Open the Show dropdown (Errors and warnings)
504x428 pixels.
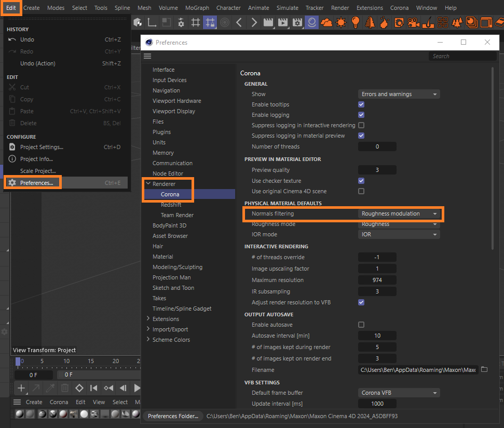(399, 94)
